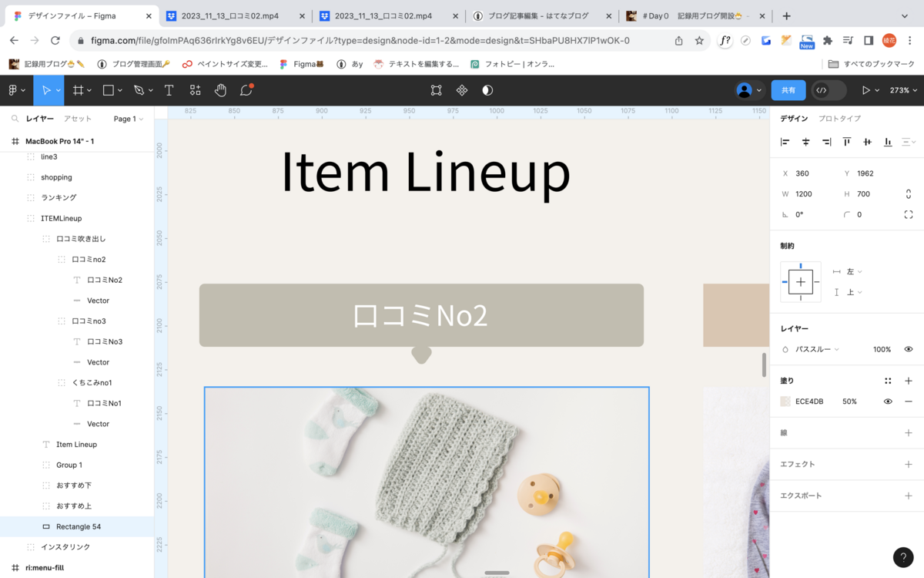The height and width of the screenshot is (578, 924).
Task: Select the Rectangle 54 layer
Action: 77,526
